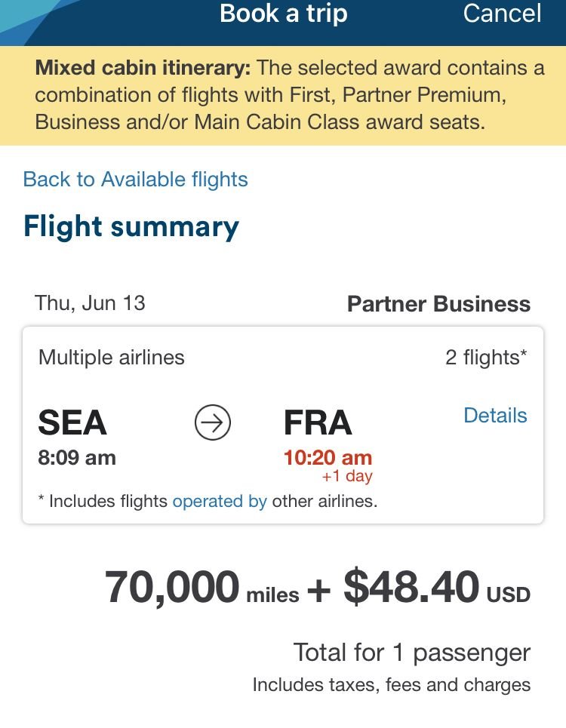The image size is (566, 728).
Task: Click the 'Flight summary' heading
Action: [131, 227]
